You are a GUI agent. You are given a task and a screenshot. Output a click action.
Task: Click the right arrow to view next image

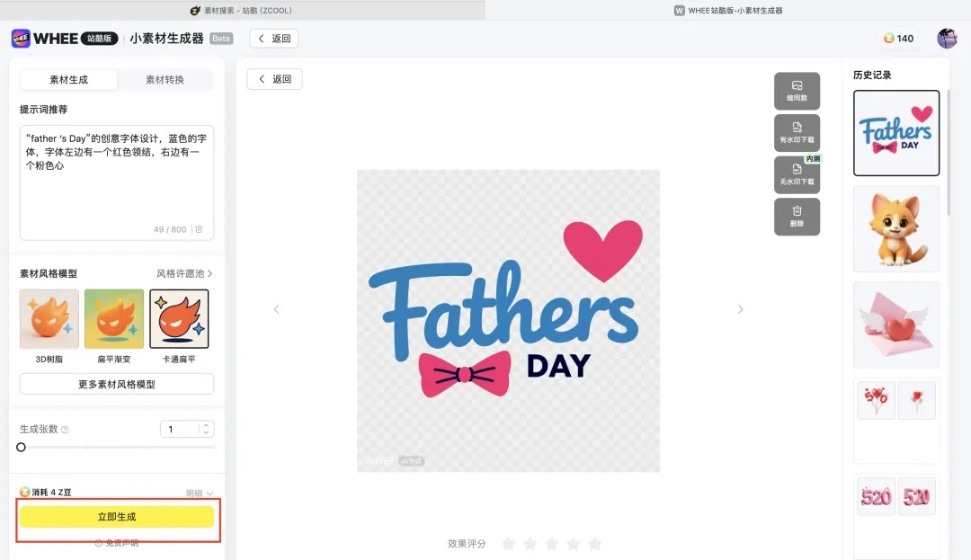click(x=740, y=309)
